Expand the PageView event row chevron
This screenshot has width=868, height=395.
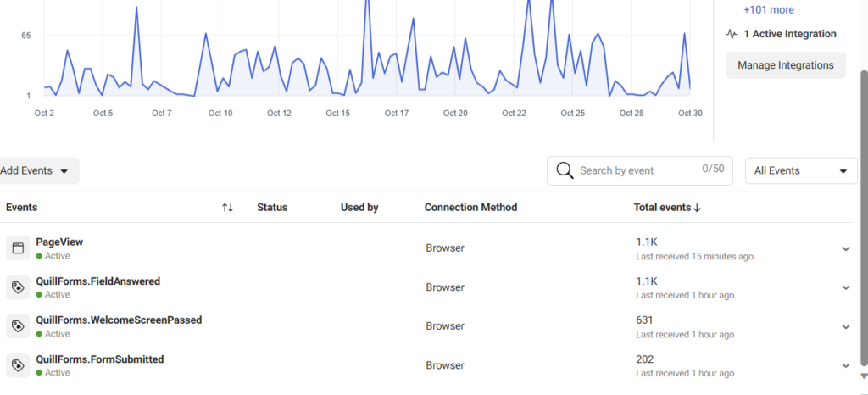(845, 248)
